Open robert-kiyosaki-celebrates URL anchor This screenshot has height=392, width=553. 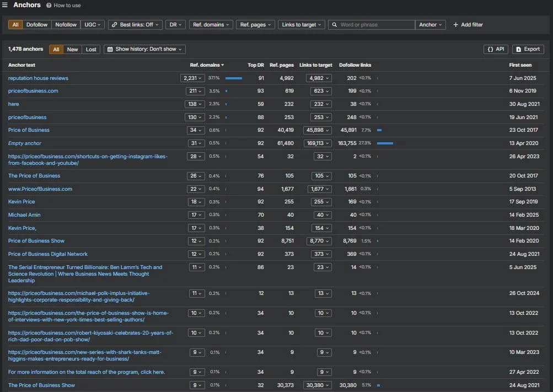click(x=90, y=336)
